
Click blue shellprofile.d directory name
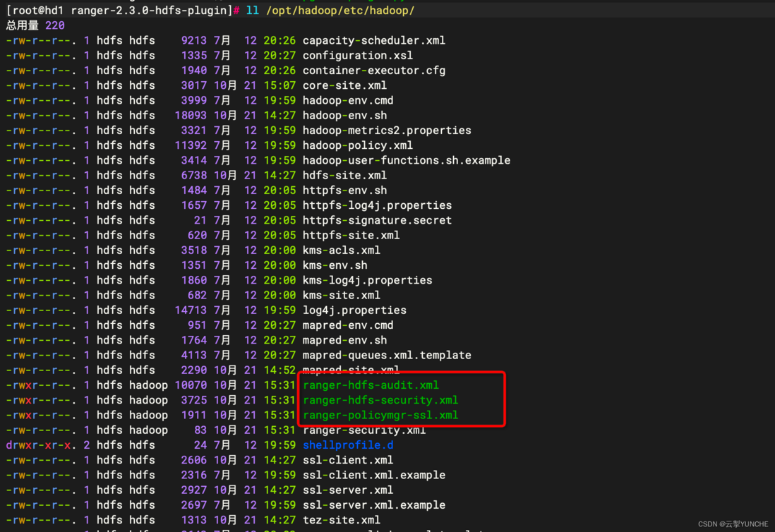pyautogui.click(x=348, y=445)
